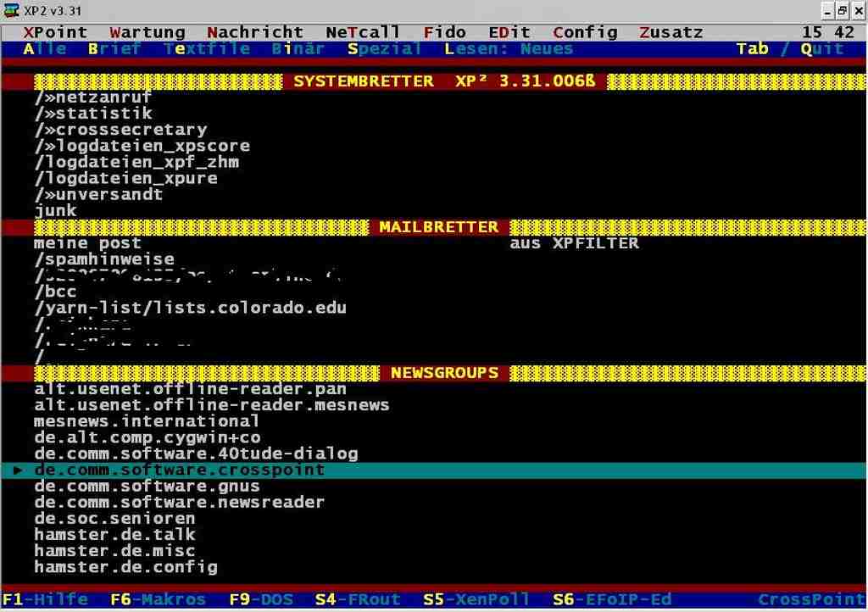Open the XPoint menu

(x=55, y=32)
